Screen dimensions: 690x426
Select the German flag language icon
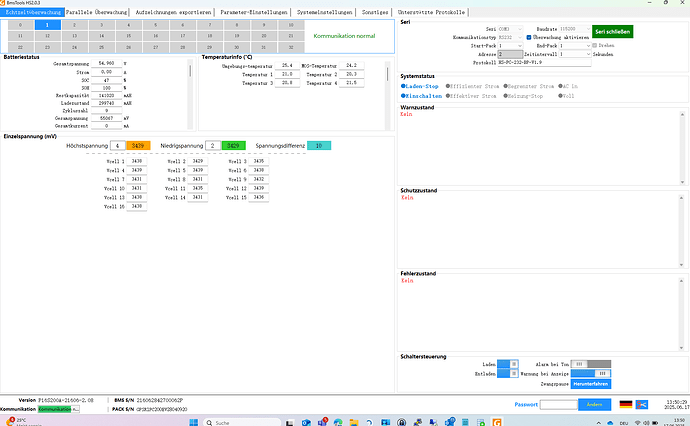(625, 404)
